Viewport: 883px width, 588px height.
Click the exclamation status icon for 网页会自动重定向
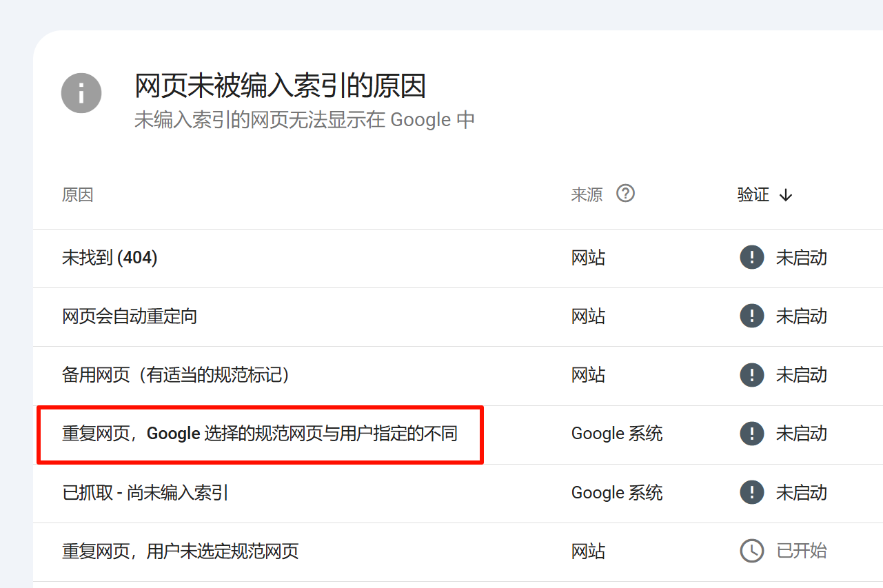751,316
